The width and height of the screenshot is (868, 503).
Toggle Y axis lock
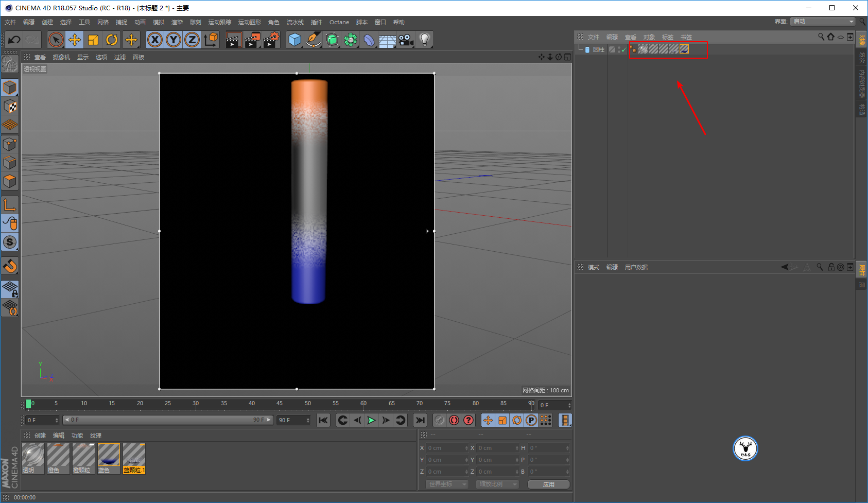tap(173, 40)
